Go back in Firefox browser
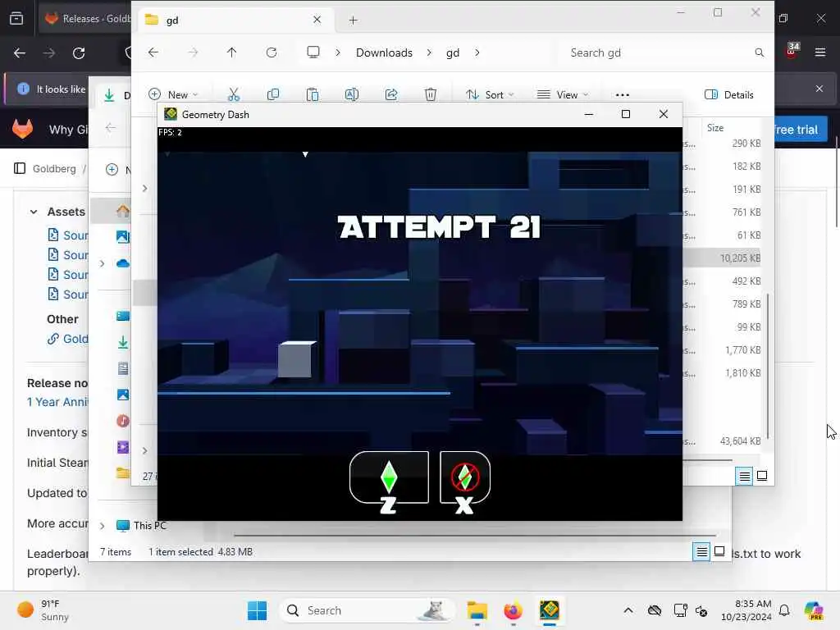 coord(20,52)
